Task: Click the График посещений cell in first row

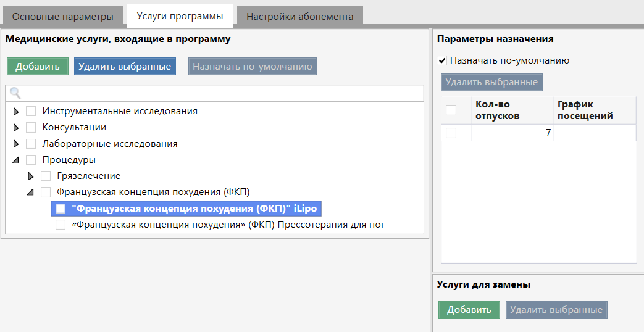Action: [x=595, y=133]
